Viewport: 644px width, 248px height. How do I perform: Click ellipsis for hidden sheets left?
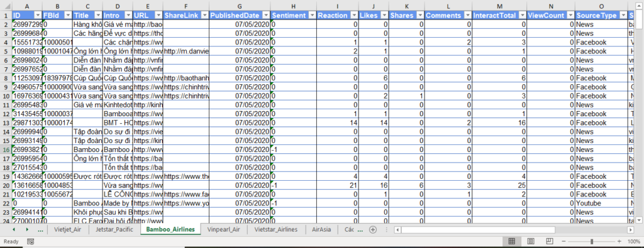click(40, 230)
